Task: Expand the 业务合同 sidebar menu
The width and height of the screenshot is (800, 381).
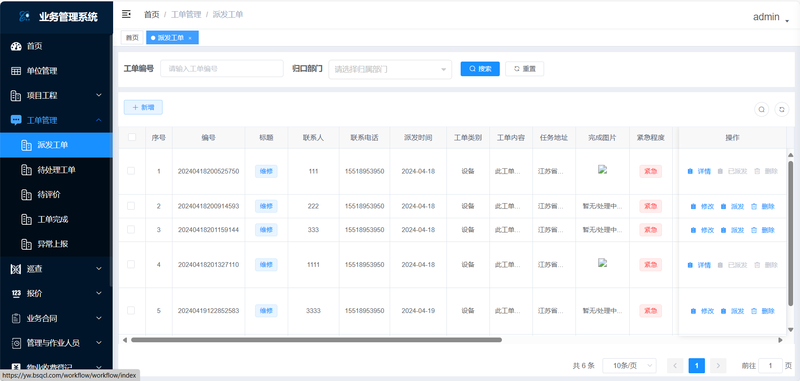Action: coord(56,318)
